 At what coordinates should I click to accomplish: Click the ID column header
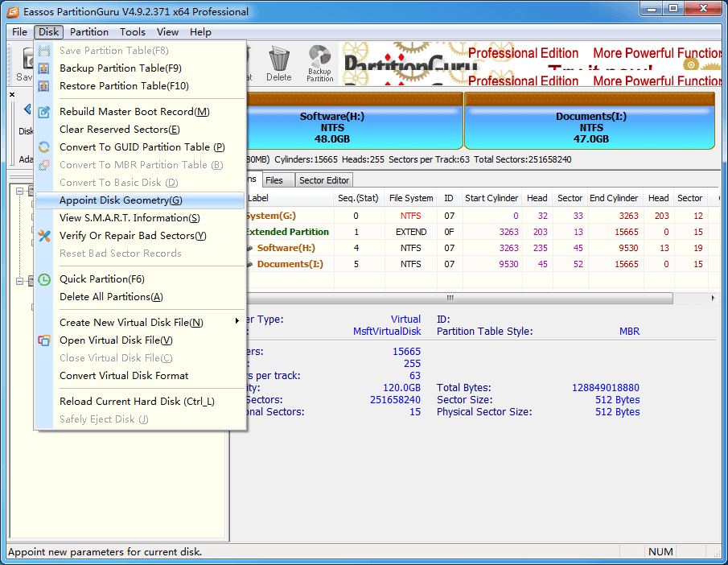(x=449, y=199)
